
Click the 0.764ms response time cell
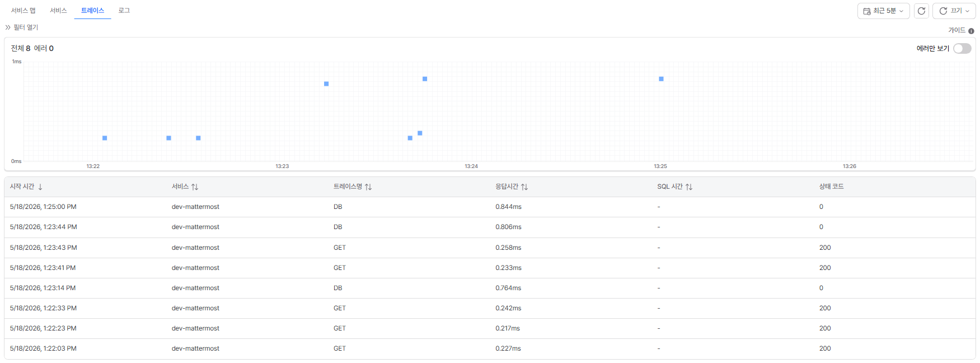508,288
